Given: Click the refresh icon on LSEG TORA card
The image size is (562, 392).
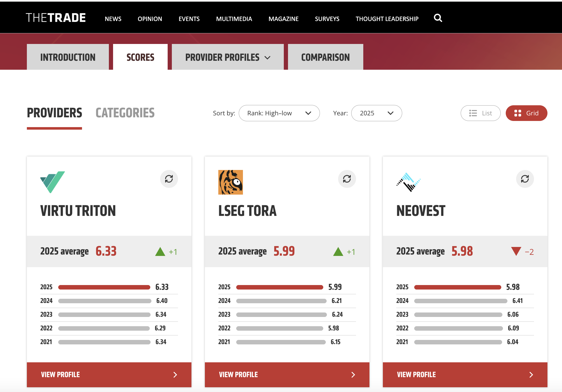Looking at the screenshot, I should pos(347,179).
